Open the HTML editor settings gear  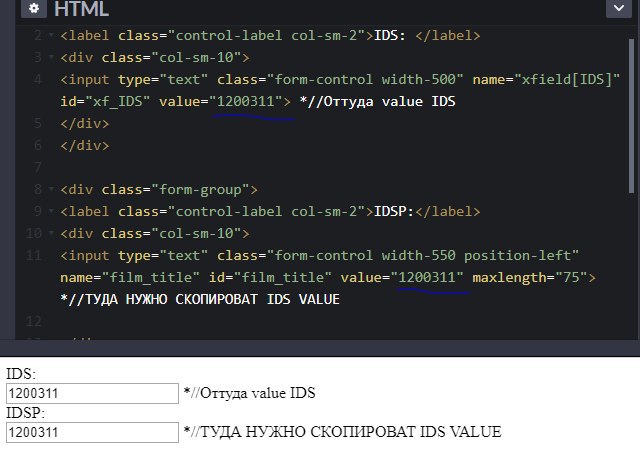34,8
